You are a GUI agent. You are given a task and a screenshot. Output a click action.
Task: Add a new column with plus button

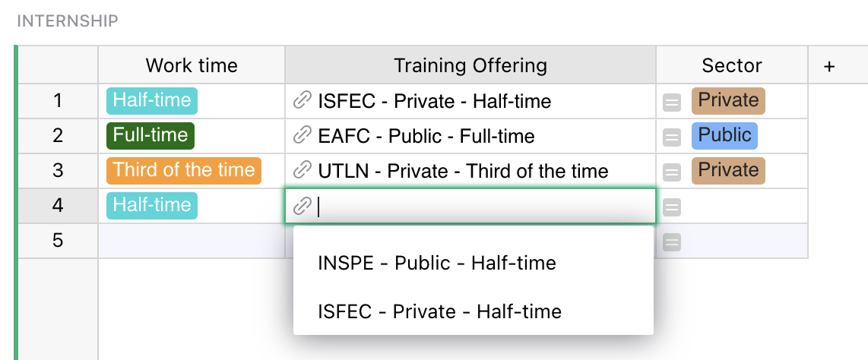[829, 66]
